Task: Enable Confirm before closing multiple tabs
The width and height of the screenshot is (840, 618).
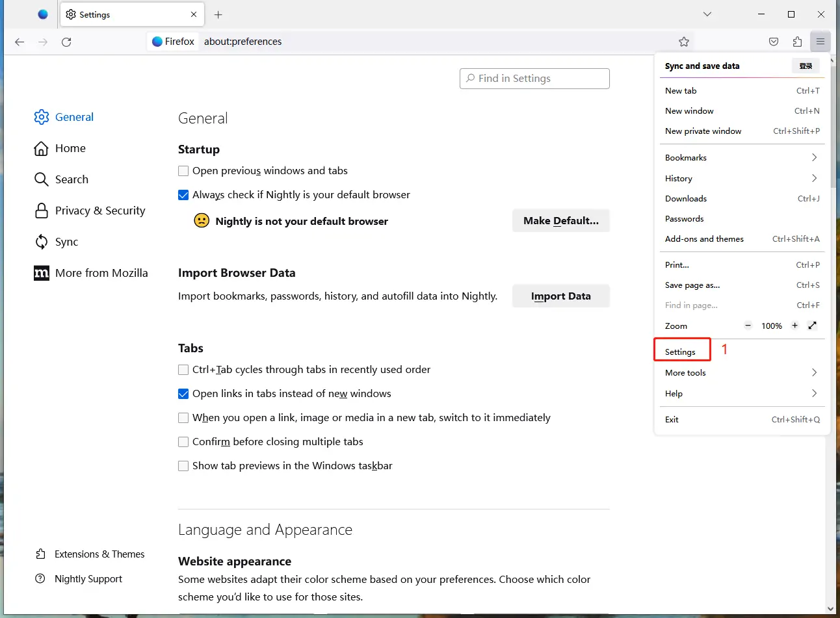Action: (183, 441)
